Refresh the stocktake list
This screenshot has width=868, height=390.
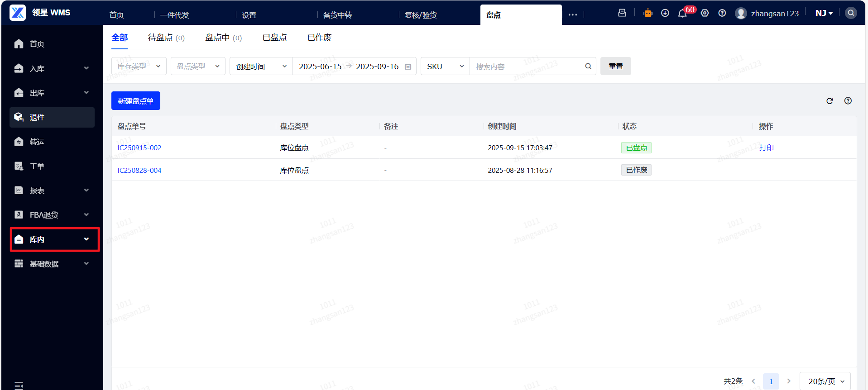830,101
